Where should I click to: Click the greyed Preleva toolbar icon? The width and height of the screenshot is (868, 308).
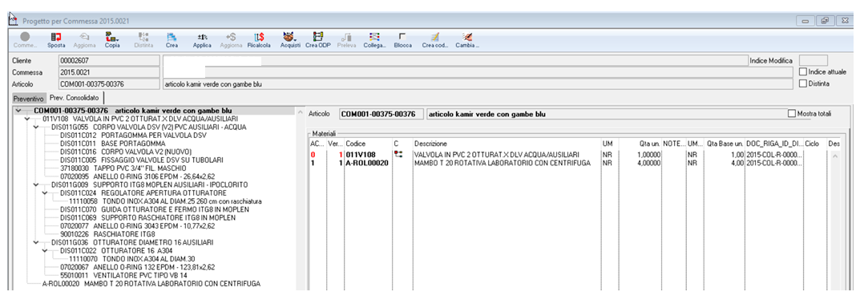point(346,37)
